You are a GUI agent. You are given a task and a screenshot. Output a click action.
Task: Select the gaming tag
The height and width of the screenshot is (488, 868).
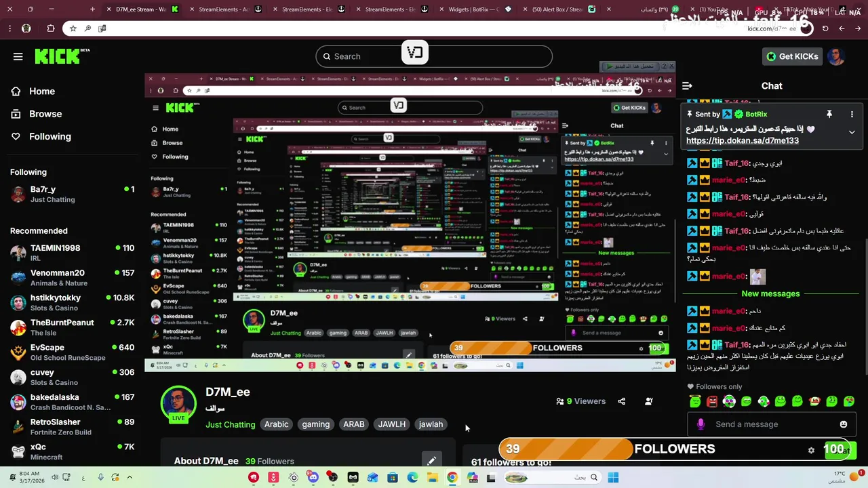[316, 424]
